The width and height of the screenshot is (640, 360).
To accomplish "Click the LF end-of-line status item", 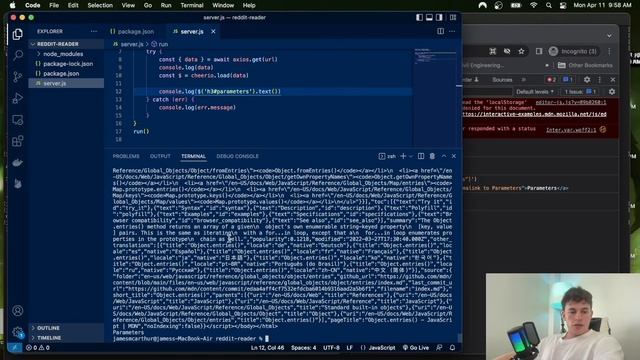I will pyautogui.click(x=350, y=348).
